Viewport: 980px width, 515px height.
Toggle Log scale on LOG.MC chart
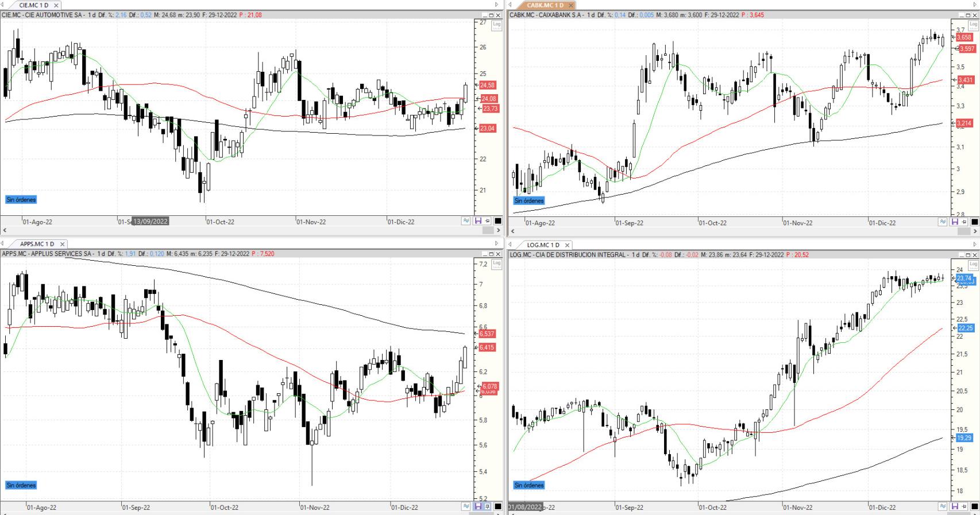pos(974,264)
